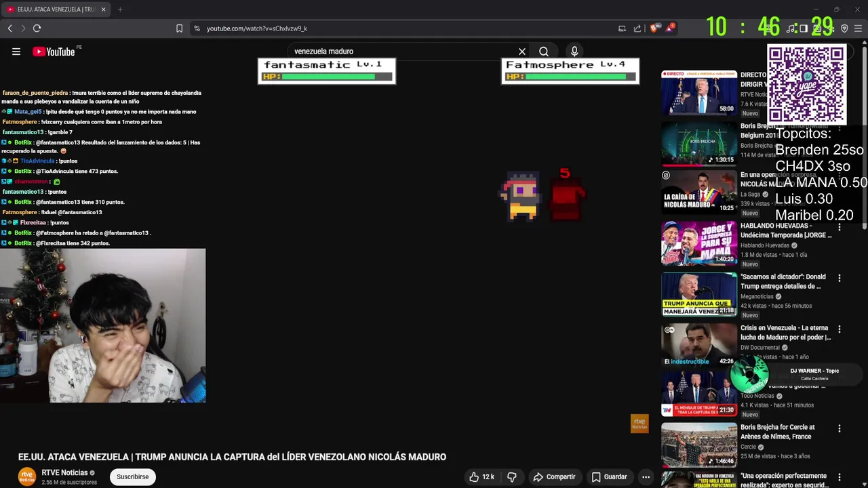Screen dimensions: 868x488
Task: Open a new browser tab
Action: click(x=120, y=9)
